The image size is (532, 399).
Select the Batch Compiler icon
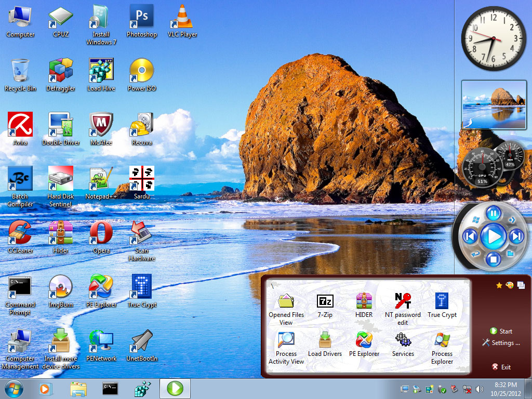coord(20,187)
